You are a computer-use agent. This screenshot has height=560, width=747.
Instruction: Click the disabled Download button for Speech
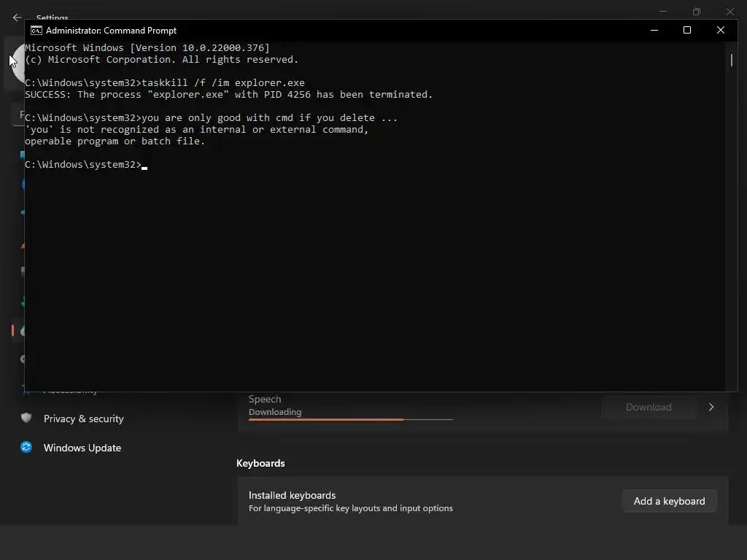click(x=649, y=407)
